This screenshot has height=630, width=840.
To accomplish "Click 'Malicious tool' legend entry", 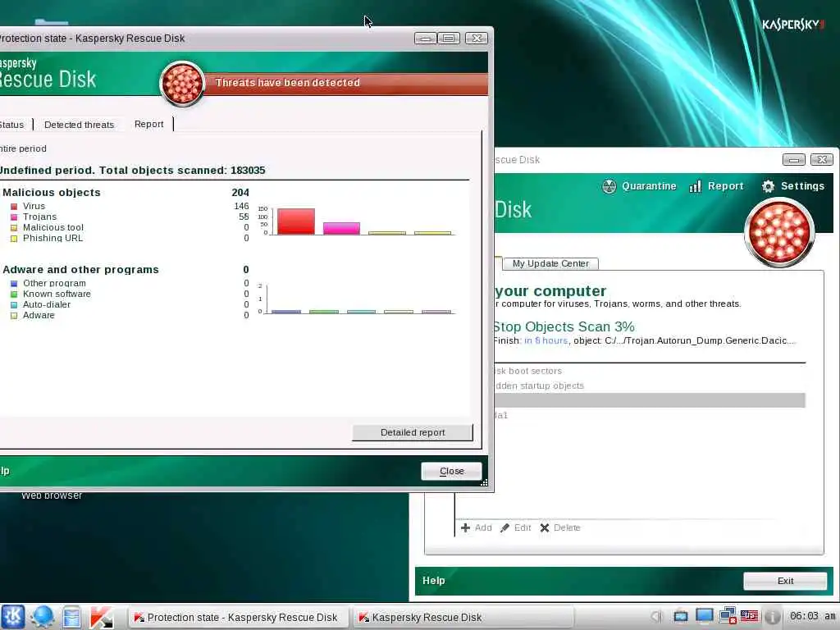I will pyautogui.click(x=53, y=228).
